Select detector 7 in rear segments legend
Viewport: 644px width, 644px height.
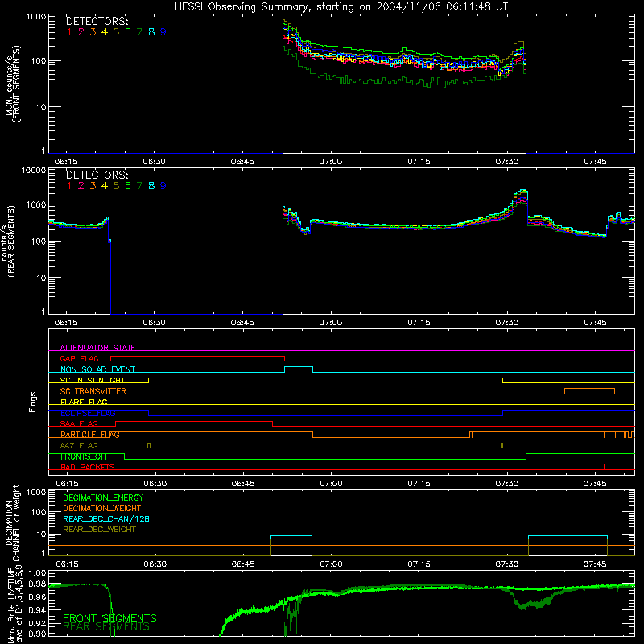click(x=139, y=186)
